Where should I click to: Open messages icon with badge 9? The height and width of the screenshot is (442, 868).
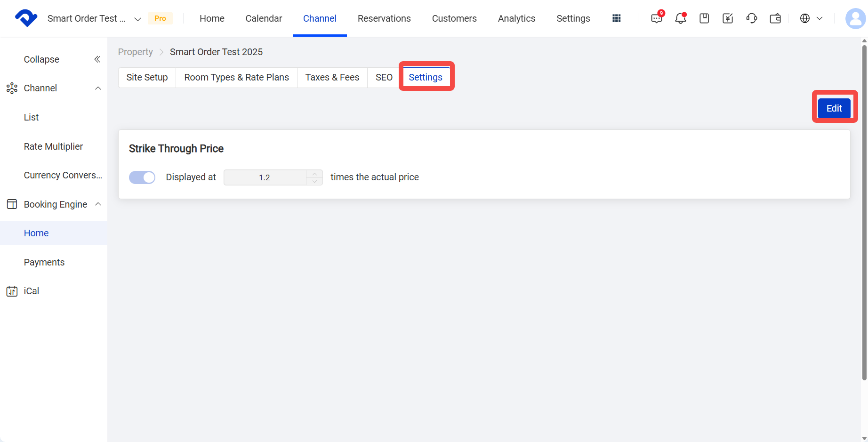click(657, 18)
